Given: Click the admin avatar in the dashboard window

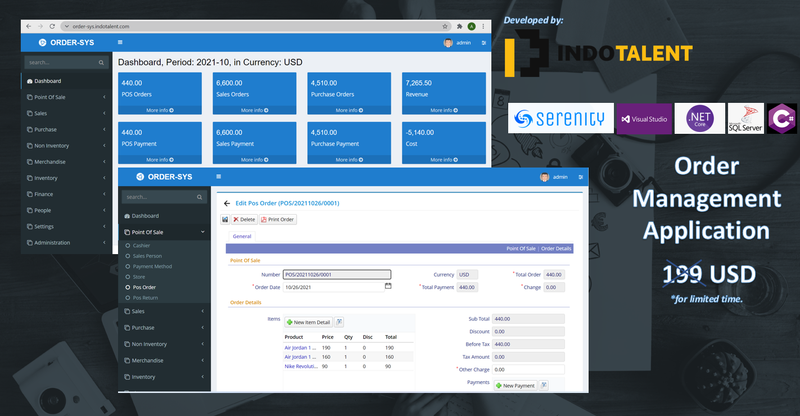Looking at the screenshot, I should pos(448,43).
